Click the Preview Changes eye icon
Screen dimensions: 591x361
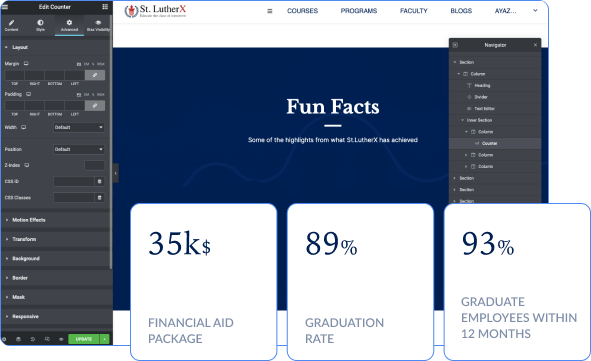pyautogui.click(x=61, y=339)
